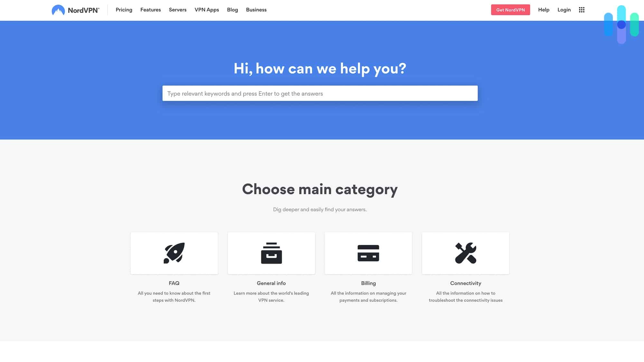644x362 pixels.
Task: Click the Features navigation item
Action: click(150, 10)
